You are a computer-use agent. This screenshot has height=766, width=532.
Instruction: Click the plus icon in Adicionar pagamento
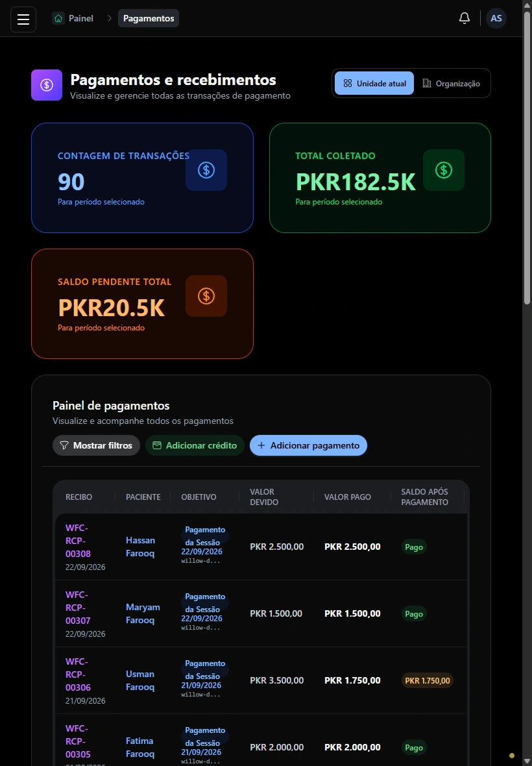[x=261, y=445]
